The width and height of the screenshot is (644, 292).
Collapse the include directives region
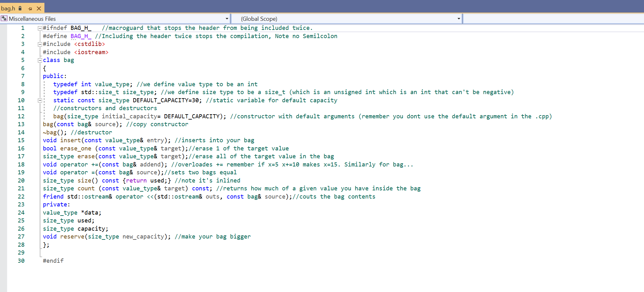[x=39, y=44]
